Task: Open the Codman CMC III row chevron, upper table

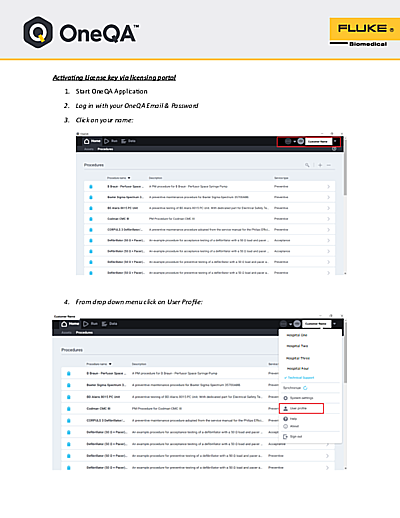Action: 328,219
